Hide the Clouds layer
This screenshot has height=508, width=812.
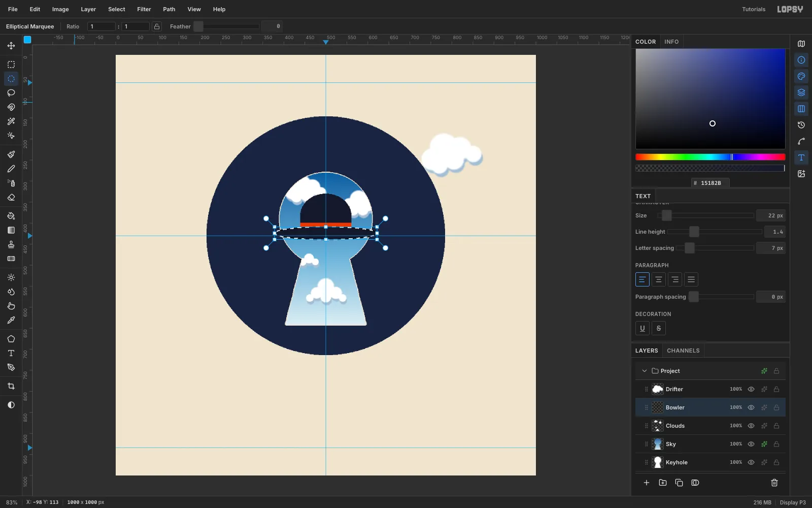[x=751, y=426]
